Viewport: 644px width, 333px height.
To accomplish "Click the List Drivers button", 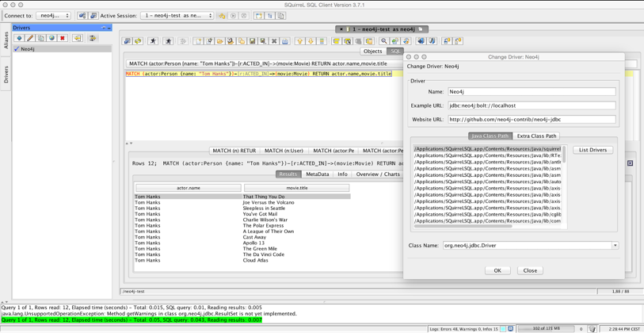I will click(593, 150).
